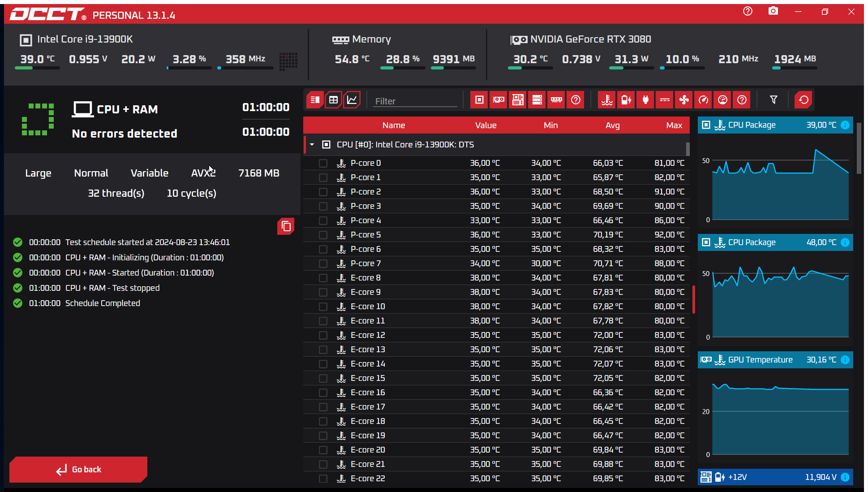Copy log with the copy icon
This screenshot has height=492, width=868.
click(286, 227)
